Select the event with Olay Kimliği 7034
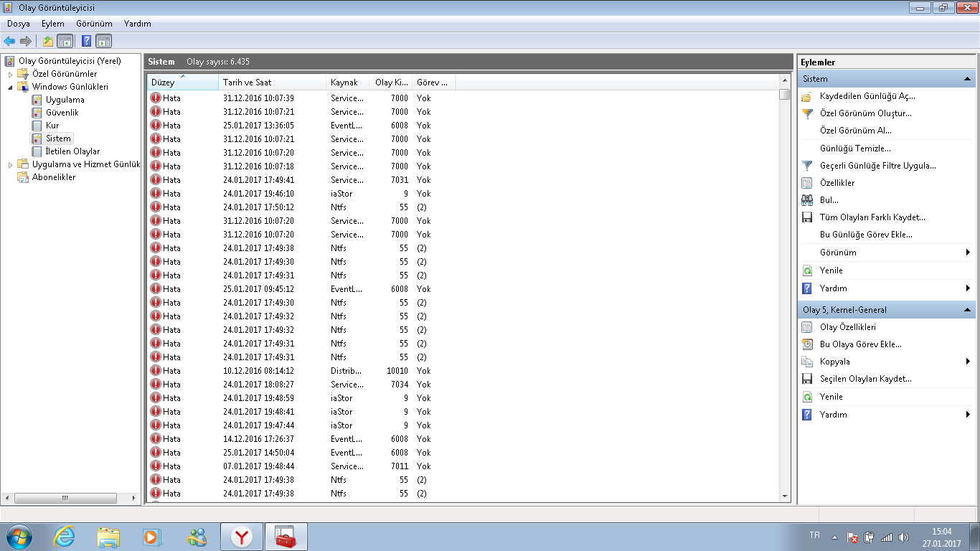Image resolution: width=980 pixels, height=551 pixels. tap(463, 385)
